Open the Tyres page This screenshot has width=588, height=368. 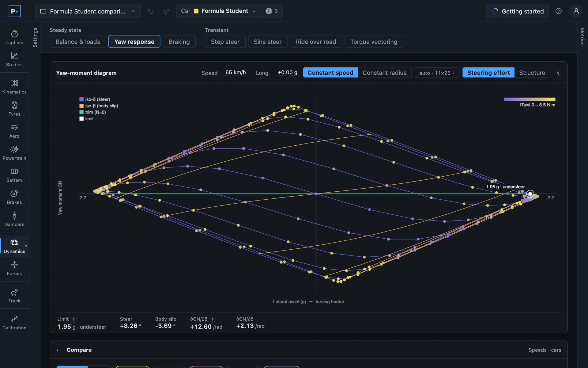click(x=14, y=109)
